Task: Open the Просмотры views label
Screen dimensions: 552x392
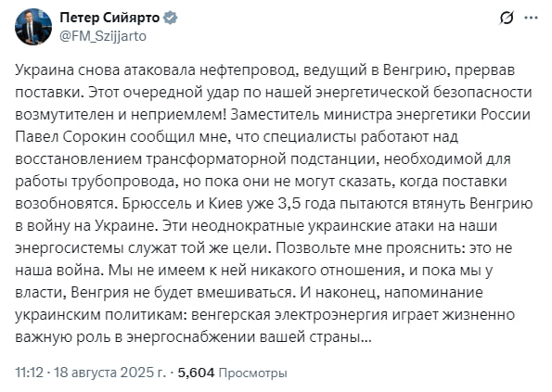Action: point(252,373)
